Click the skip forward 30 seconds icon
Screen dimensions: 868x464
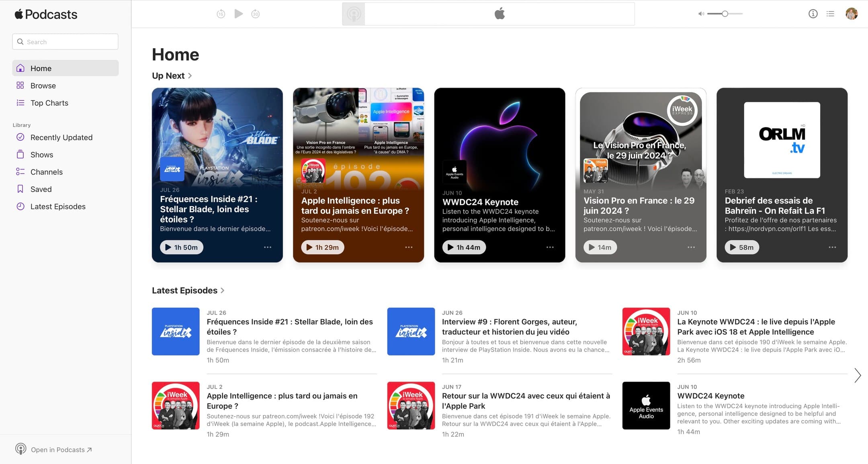pos(256,13)
